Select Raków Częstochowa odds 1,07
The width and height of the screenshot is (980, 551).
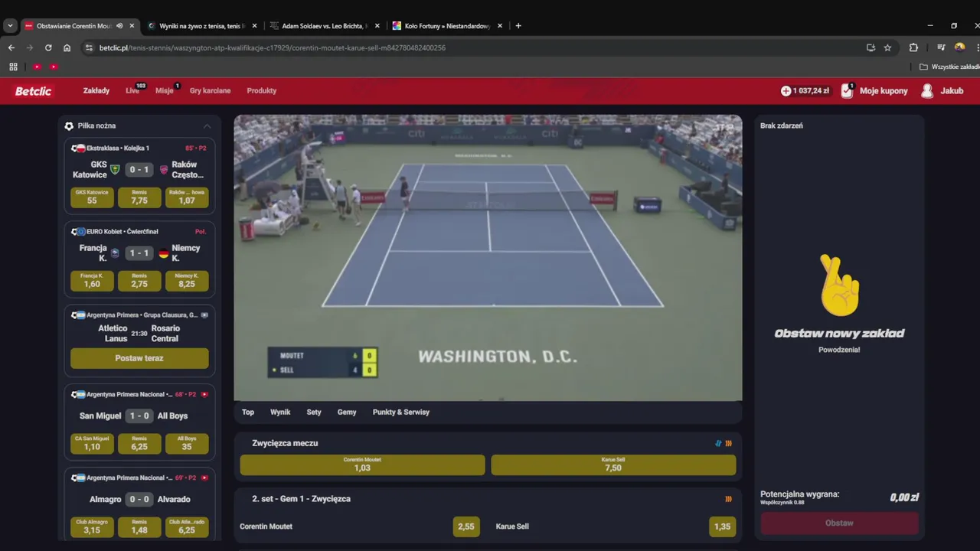click(187, 197)
